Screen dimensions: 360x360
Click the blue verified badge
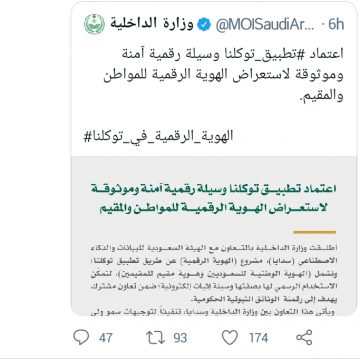click(x=204, y=25)
